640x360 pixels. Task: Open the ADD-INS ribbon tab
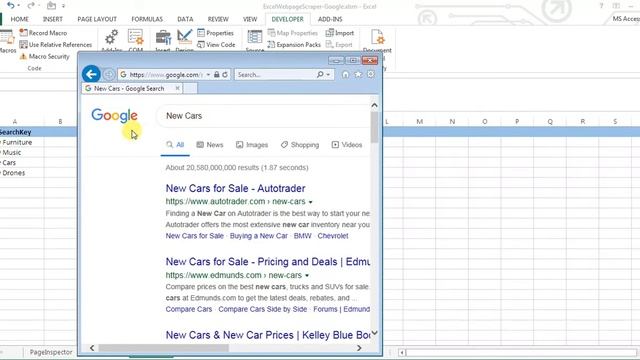point(330,19)
